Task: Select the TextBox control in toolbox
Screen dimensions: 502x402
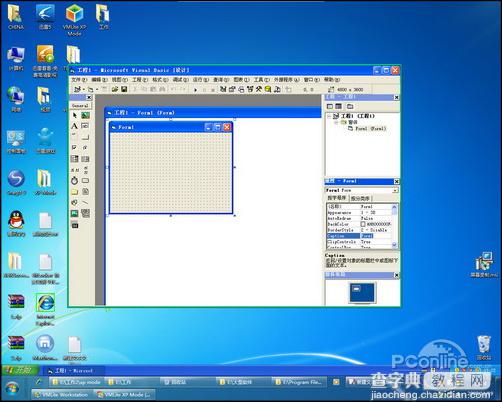Action: point(86,126)
